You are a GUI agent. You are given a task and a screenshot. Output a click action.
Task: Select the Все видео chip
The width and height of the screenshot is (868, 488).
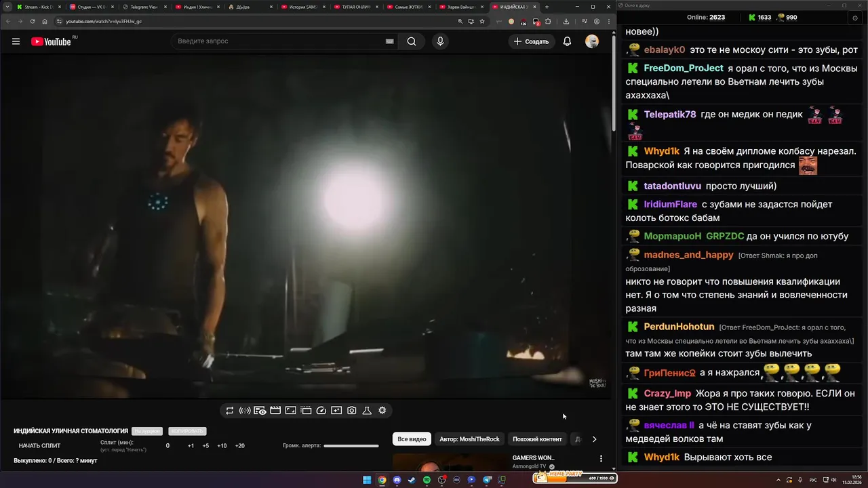412,439
